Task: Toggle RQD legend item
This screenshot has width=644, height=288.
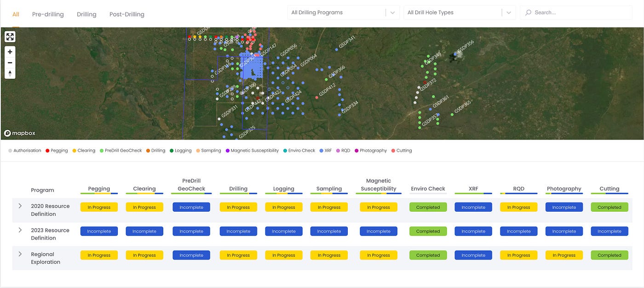Action: point(343,150)
